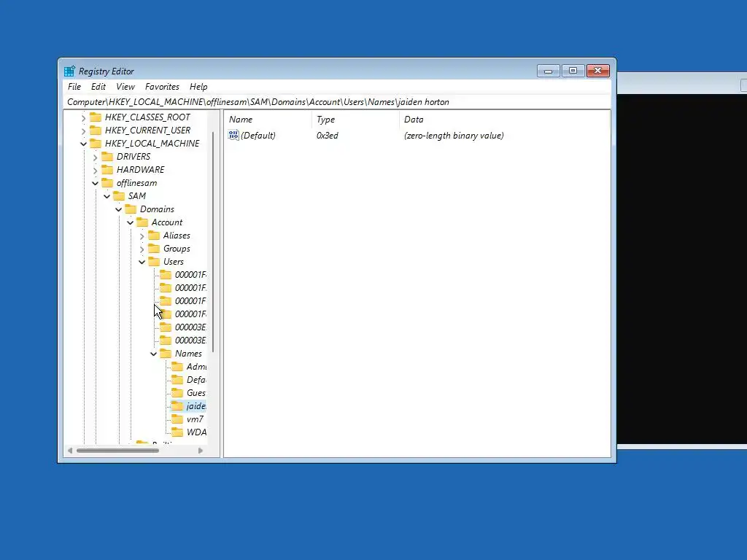The image size is (747, 560).
Task: Expand the HKEY_CLASSES_ROOT node
Action: 83,117
